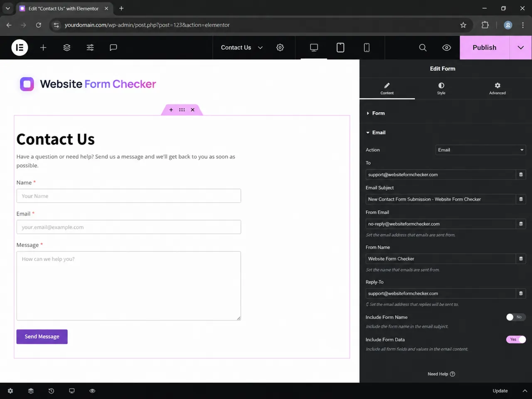Switch to mobile view icon
Screen dimensions: 532x399
(x=367, y=47)
